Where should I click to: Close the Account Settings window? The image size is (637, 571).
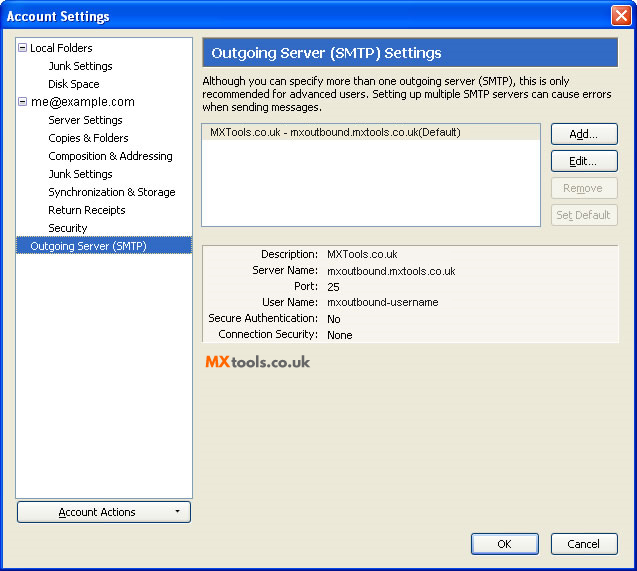(621, 16)
